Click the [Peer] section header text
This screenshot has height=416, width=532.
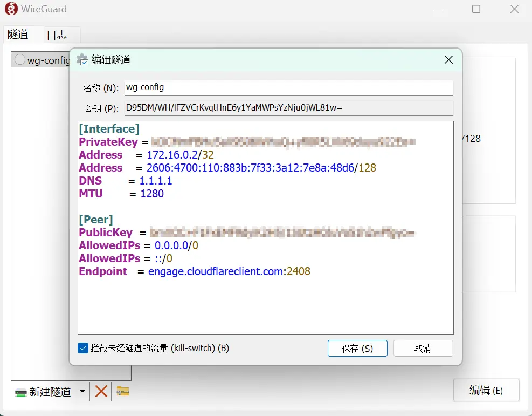tap(96, 220)
